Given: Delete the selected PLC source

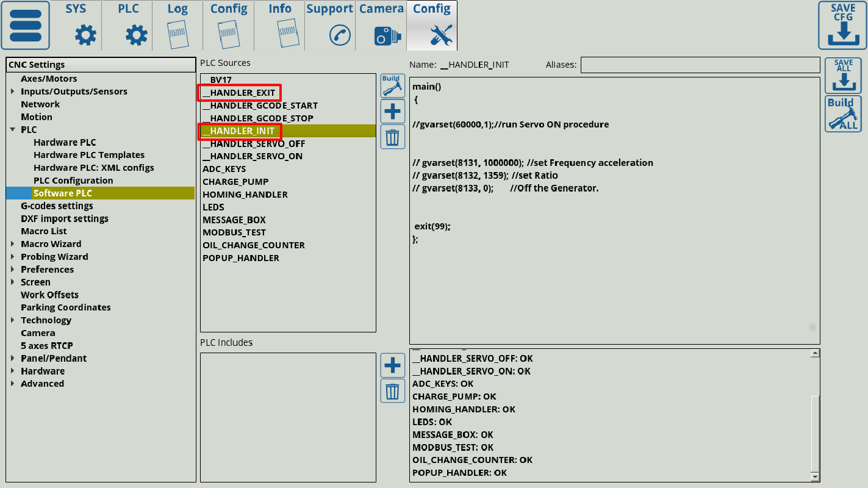Looking at the screenshot, I should (392, 137).
